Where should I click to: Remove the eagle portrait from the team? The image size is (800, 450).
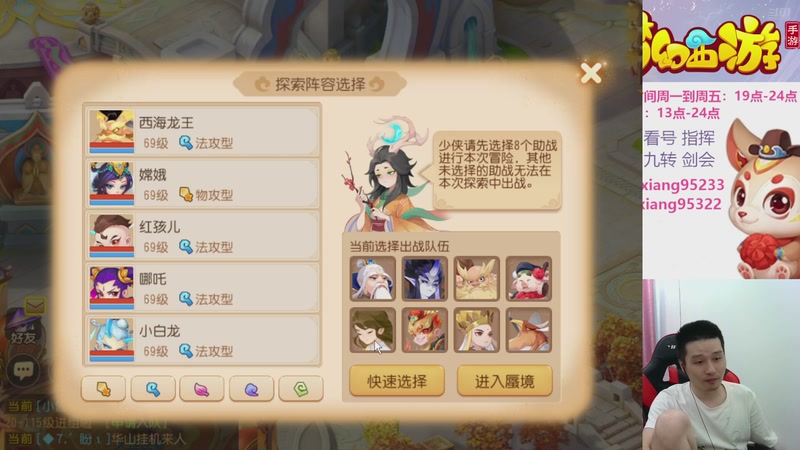(x=529, y=330)
